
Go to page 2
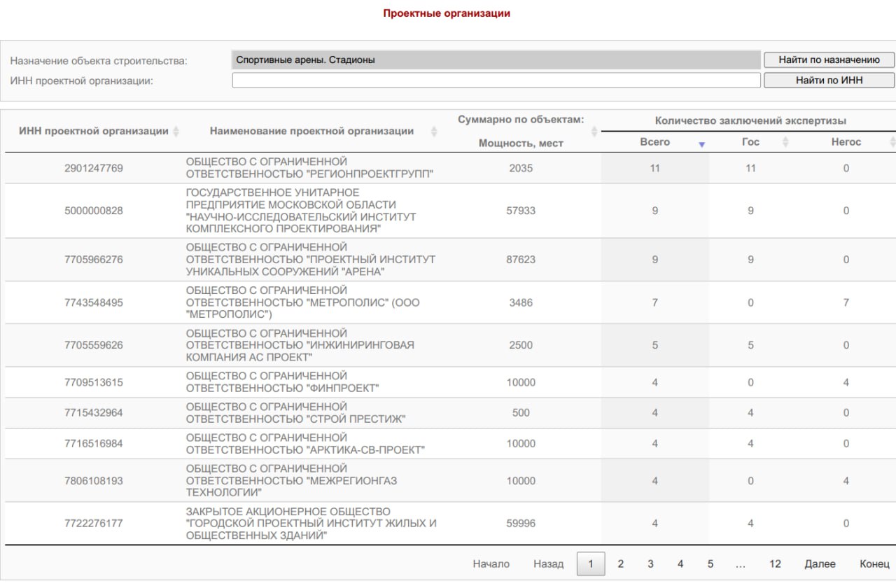(620, 564)
